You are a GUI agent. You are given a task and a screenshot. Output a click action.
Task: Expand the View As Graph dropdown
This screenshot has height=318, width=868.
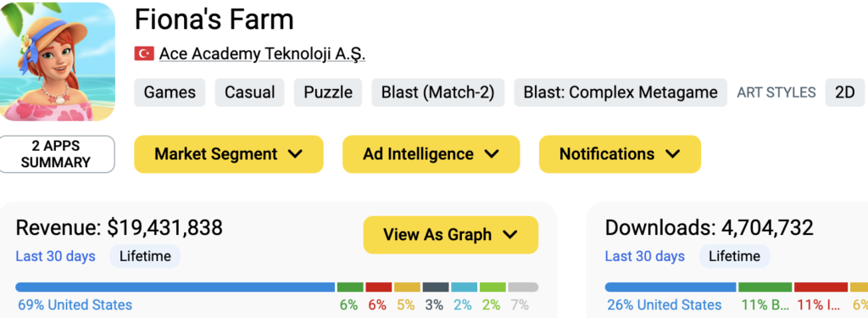pos(451,235)
